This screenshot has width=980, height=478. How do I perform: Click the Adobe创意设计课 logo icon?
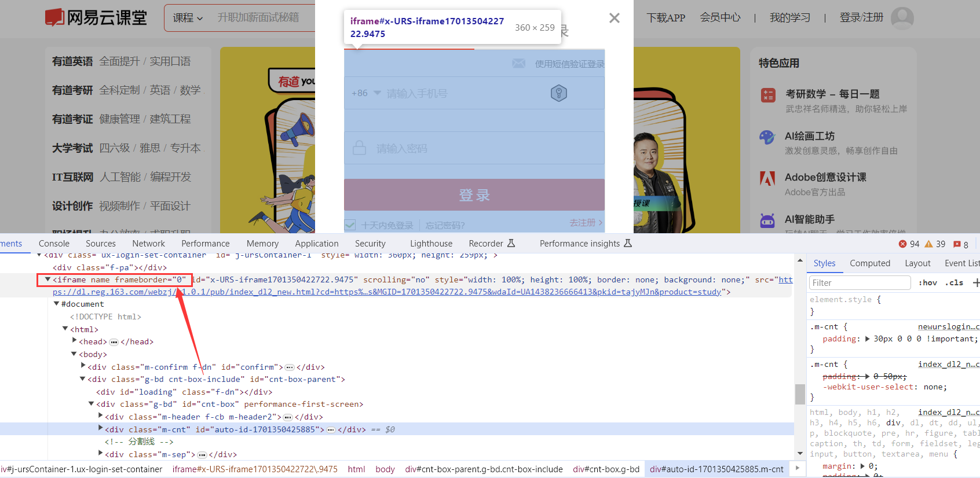click(x=767, y=179)
